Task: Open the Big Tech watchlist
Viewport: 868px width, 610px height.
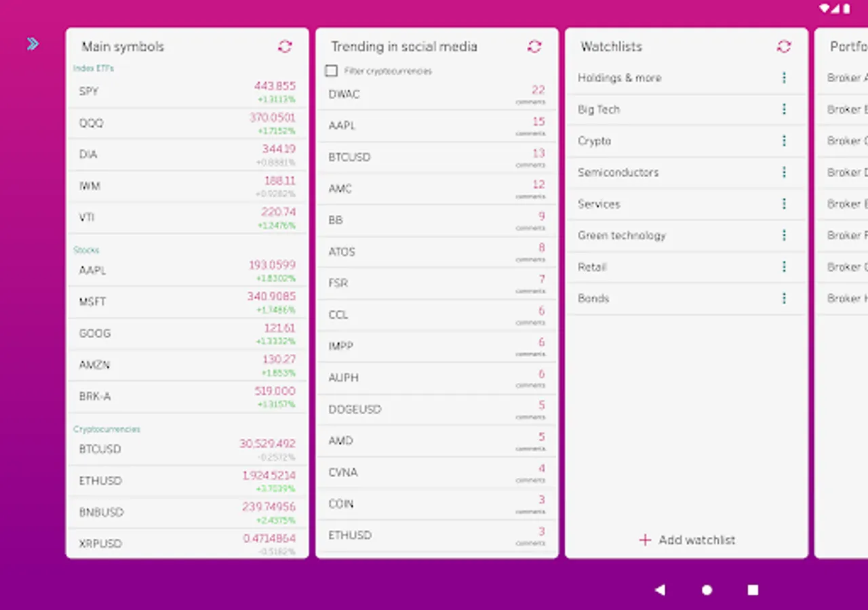Action: click(x=686, y=109)
